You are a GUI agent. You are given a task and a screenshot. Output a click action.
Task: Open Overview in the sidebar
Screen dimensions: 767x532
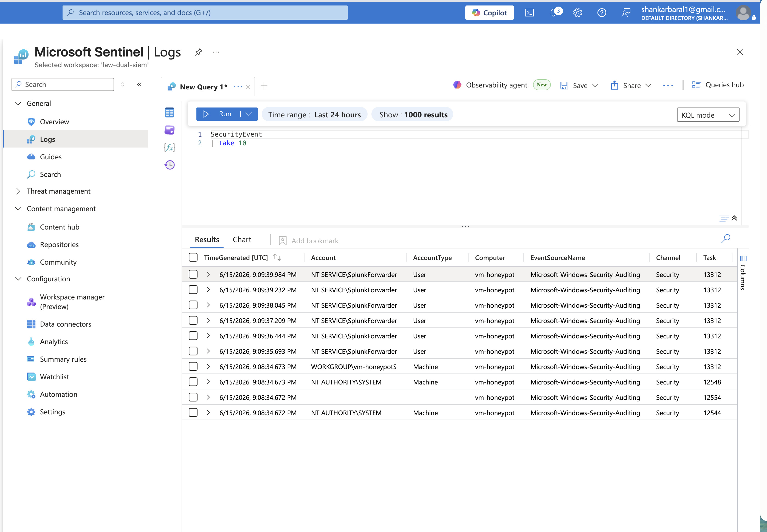coord(54,122)
